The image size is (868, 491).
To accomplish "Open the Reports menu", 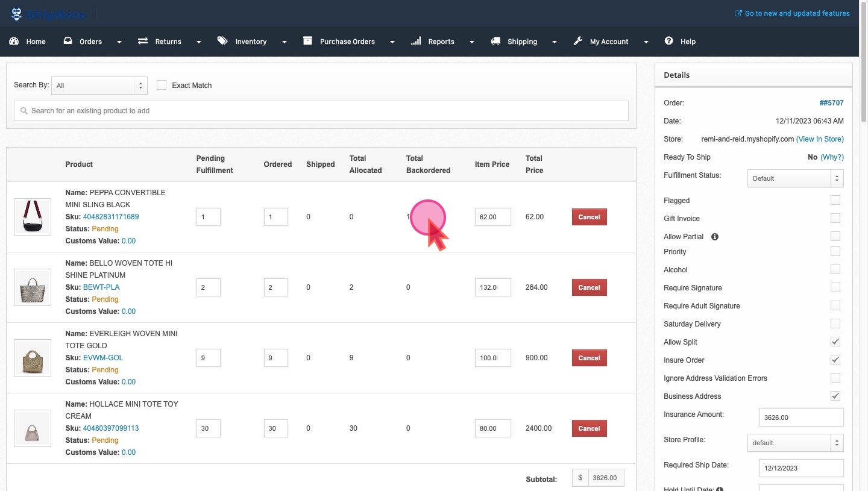I will tap(441, 42).
